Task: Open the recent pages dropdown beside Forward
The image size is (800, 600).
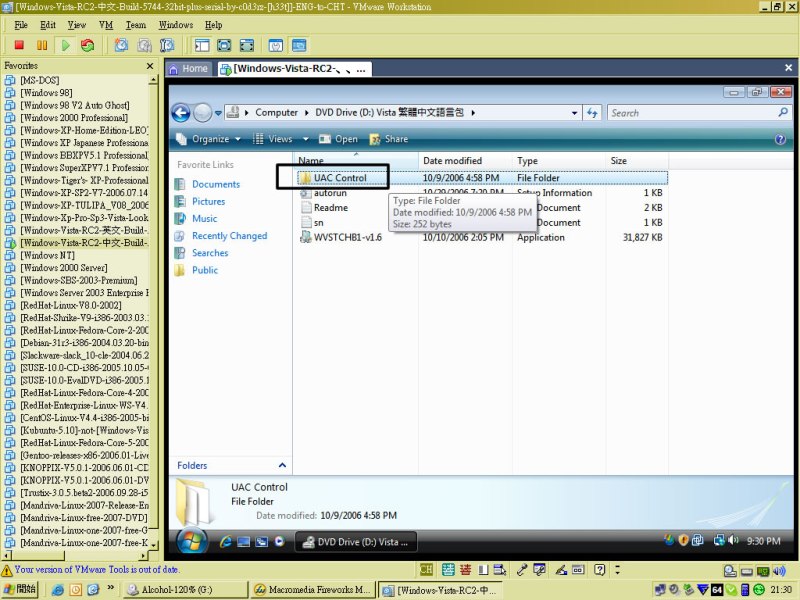Action: pyautogui.click(x=218, y=113)
